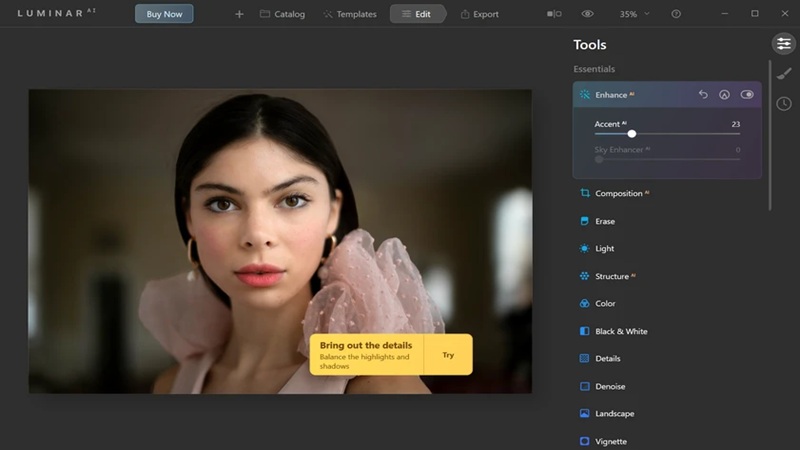The width and height of the screenshot is (800, 450).
Task: Toggle the Enhance AI tool switch
Action: pos(747,95)
